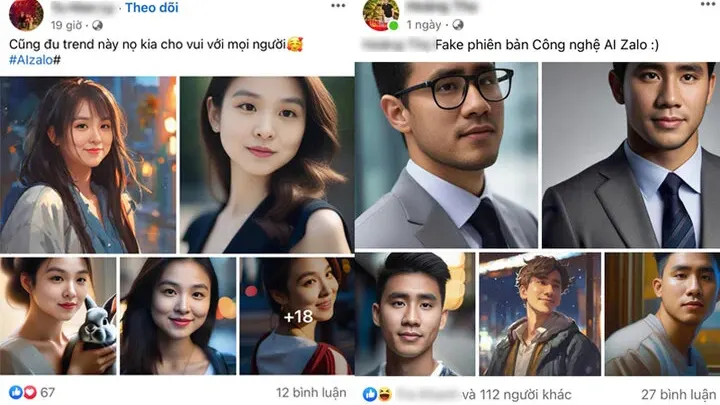
Task: Open the photo of man wearing glasses
Action: pos(446,155)
